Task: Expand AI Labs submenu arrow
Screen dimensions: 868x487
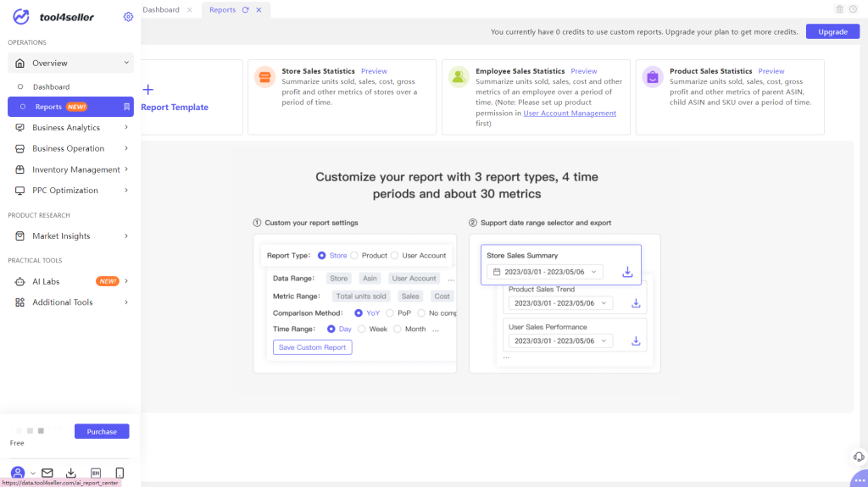Action: (x=126, y=281)
